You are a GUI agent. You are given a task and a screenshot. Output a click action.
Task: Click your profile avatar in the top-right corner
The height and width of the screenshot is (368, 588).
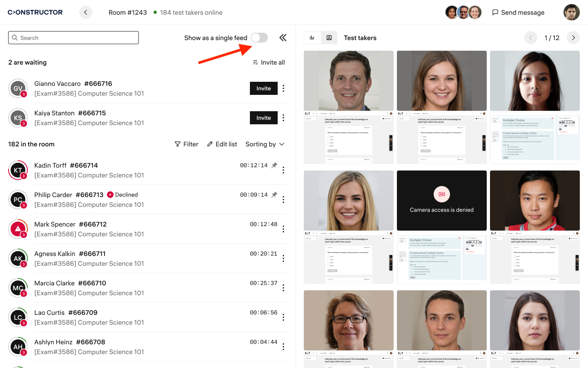pos(571,12)
